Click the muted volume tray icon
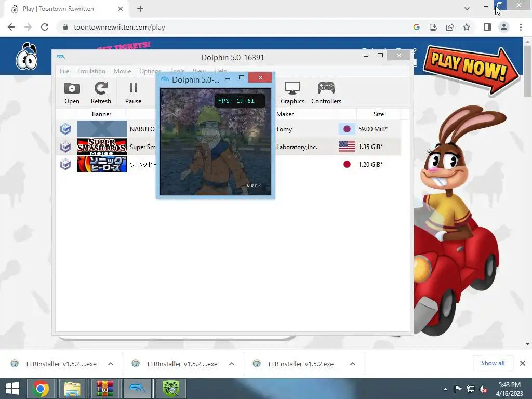532x399 pixels. click(x=483, y=389)
